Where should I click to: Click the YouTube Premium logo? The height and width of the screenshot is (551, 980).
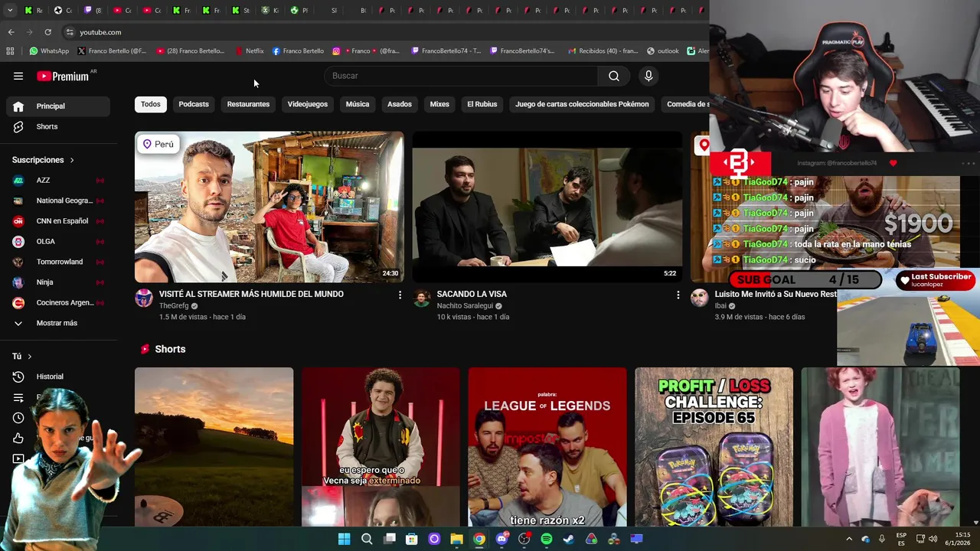(64, 76)
